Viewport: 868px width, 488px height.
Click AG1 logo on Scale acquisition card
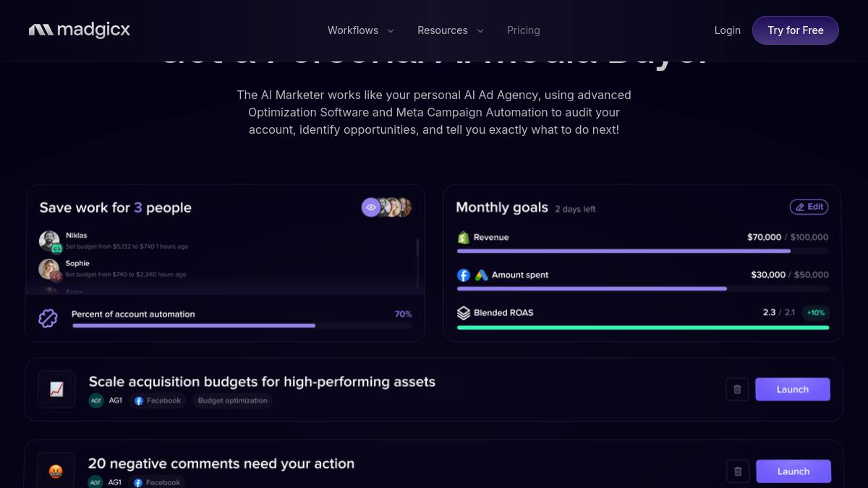pos(96,401)
